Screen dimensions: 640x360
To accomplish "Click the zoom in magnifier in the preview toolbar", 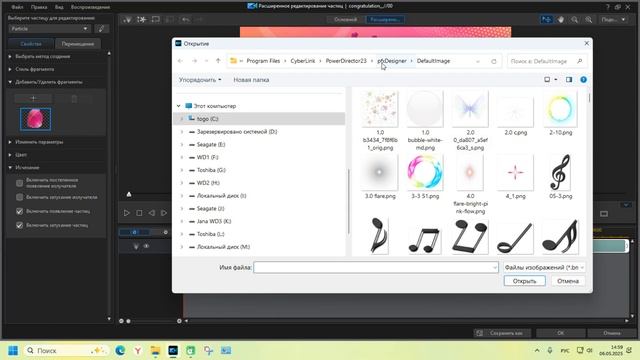I will 588,19.
